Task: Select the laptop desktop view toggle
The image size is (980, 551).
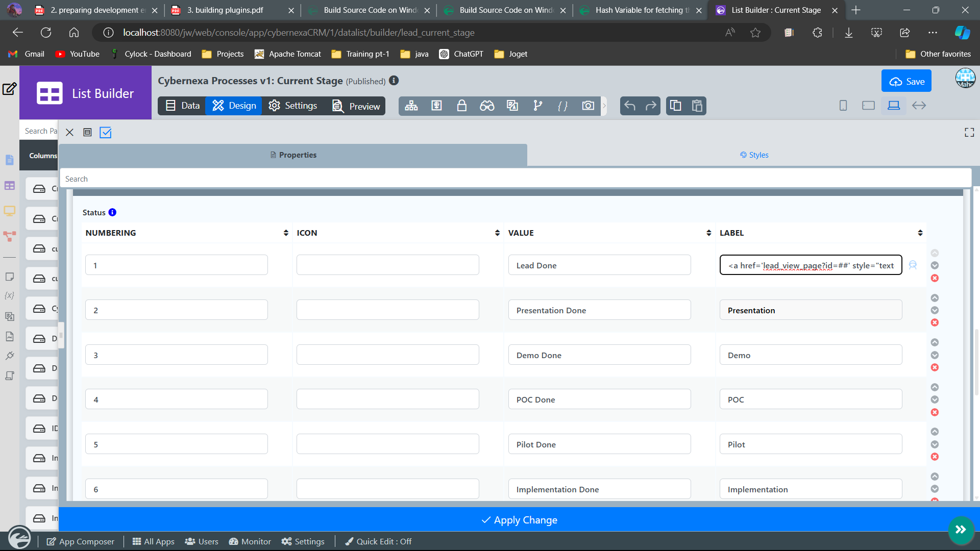Action: 893,106
